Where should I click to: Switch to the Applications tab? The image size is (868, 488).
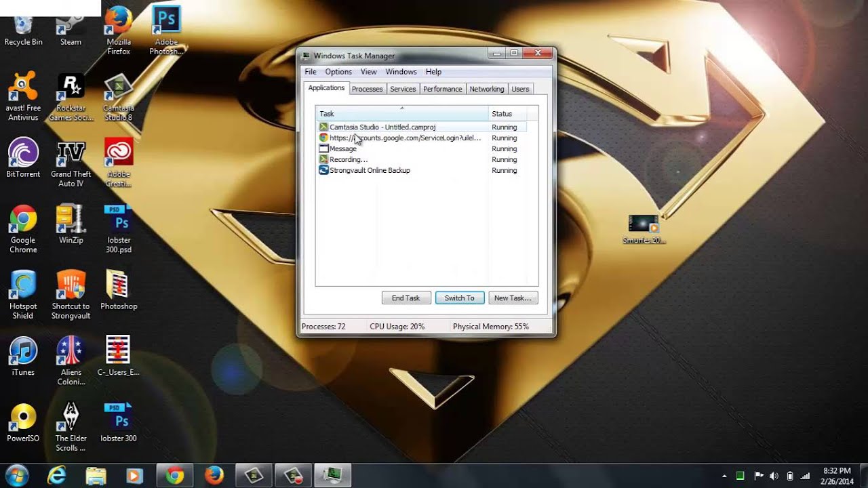(326, 88)
